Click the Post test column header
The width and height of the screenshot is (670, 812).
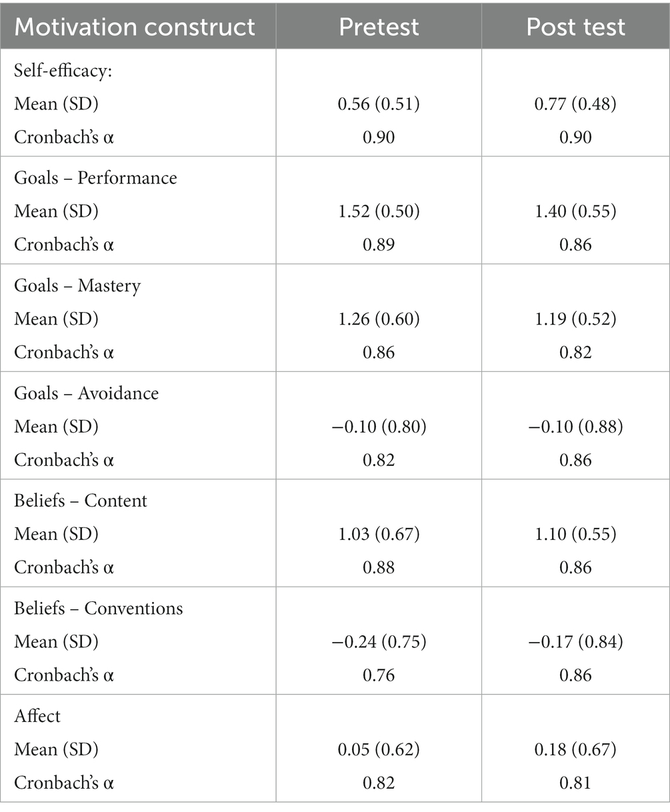tap(575, 27)
